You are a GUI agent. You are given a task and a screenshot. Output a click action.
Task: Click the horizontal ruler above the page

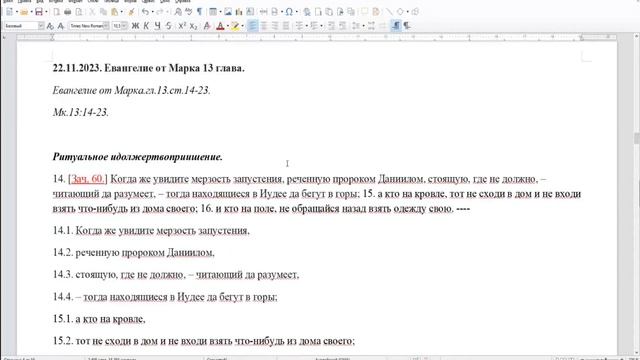point(317,37)
